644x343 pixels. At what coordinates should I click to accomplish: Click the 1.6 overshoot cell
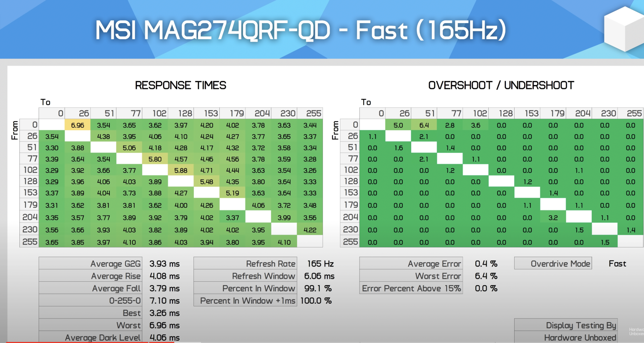398,148
